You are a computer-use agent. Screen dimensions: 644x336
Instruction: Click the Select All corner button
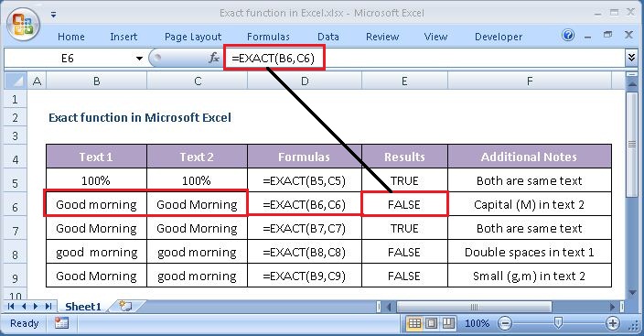(x=16, y=81)
